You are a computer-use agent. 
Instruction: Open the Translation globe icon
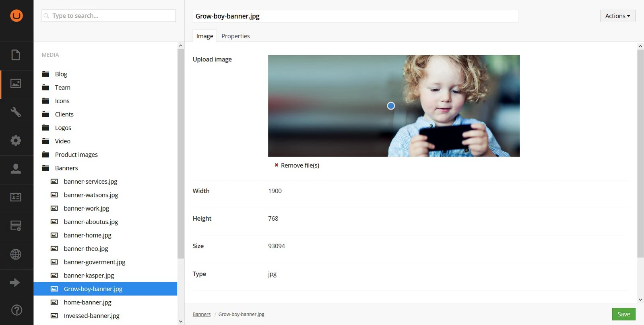[16, 255]
